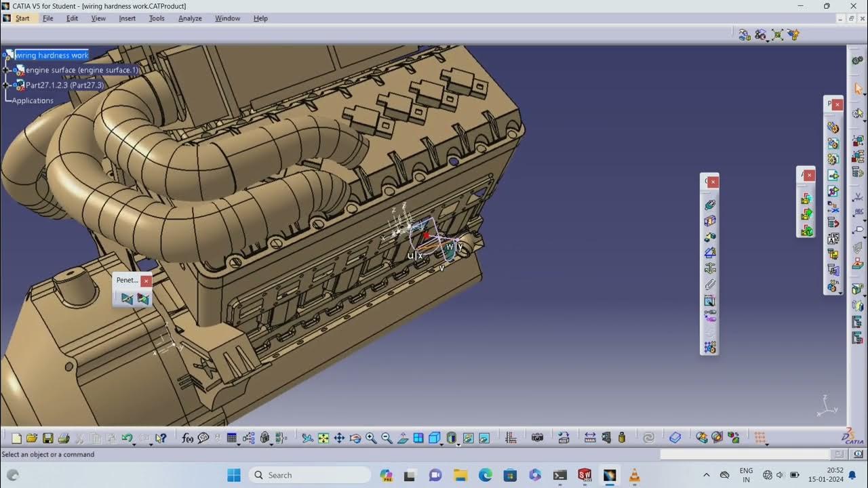
Task: Click the first icon in Penet... toolbar
Action: tap(126, 298)
